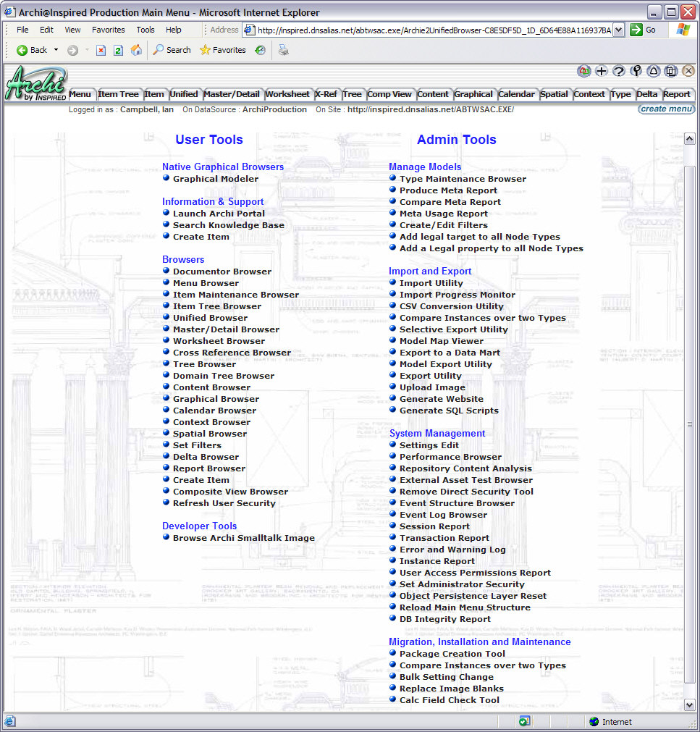Open the Event Log Browser link

tap(443, 515)
